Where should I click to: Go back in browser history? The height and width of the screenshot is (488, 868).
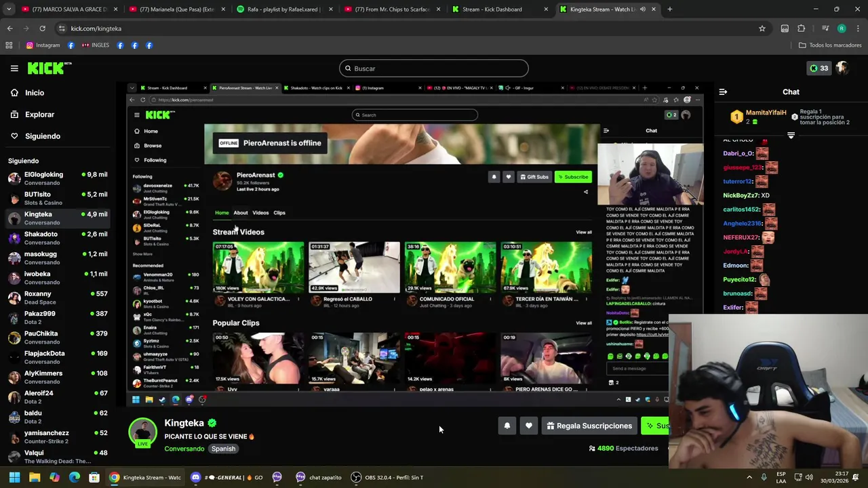click(x=9, y=28)
